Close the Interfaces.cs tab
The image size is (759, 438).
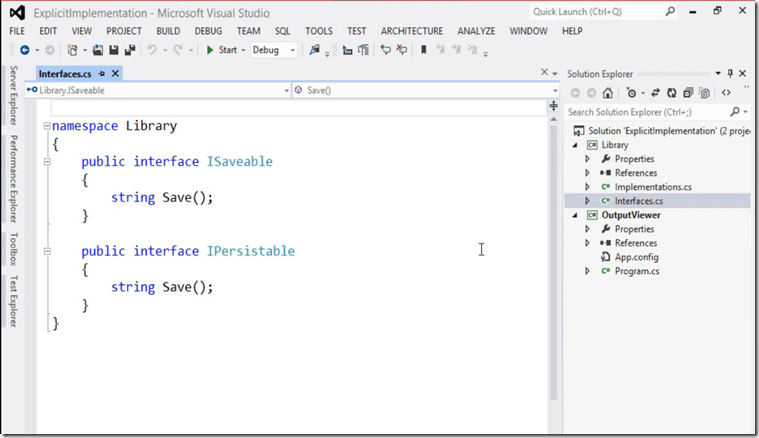click(115, 74)
